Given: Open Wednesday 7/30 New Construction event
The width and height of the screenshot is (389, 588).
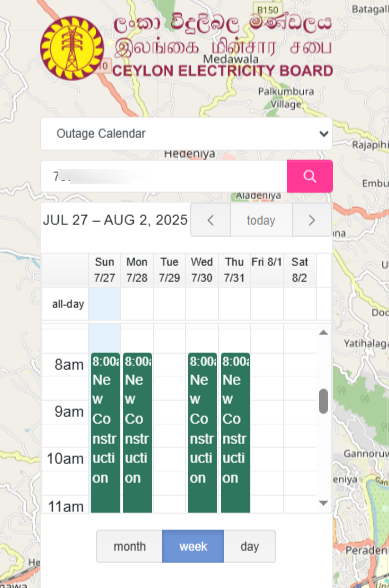Looking at the screenshot, I should (202, 432).
